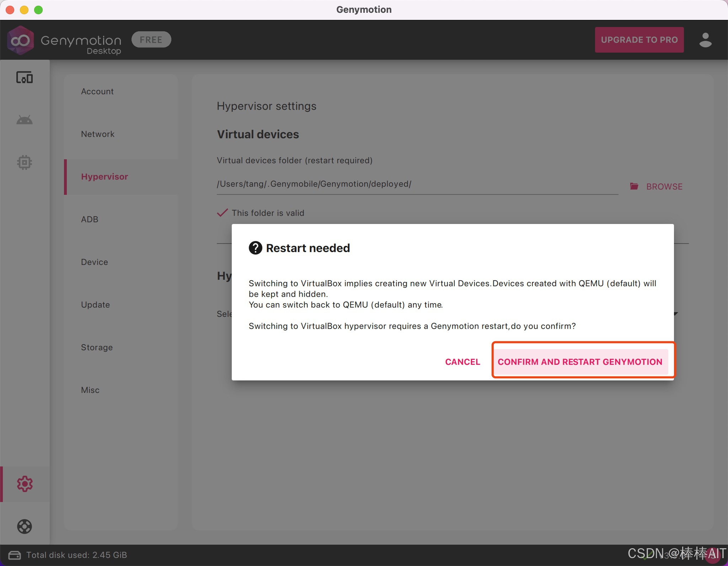Select Account settings tab
Screen dimensions: 728x566
(x=121, y=91)
